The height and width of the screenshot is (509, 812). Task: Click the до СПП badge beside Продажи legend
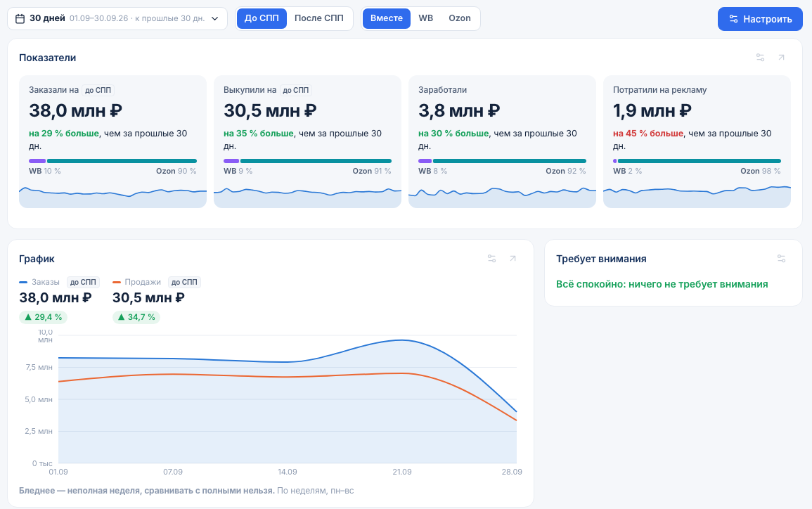click(x=184, y=282)
